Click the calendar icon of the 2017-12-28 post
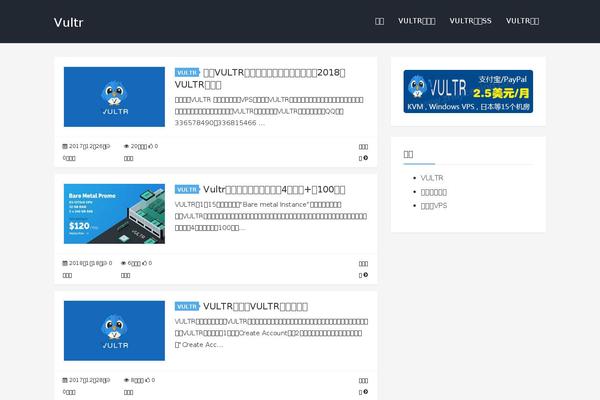600x400 pixels. coord(65,380)
